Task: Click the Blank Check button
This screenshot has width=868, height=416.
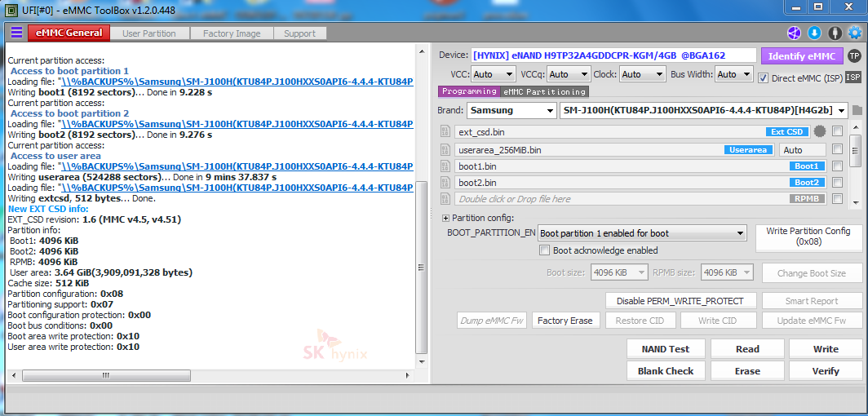Action: click(666, 370)
